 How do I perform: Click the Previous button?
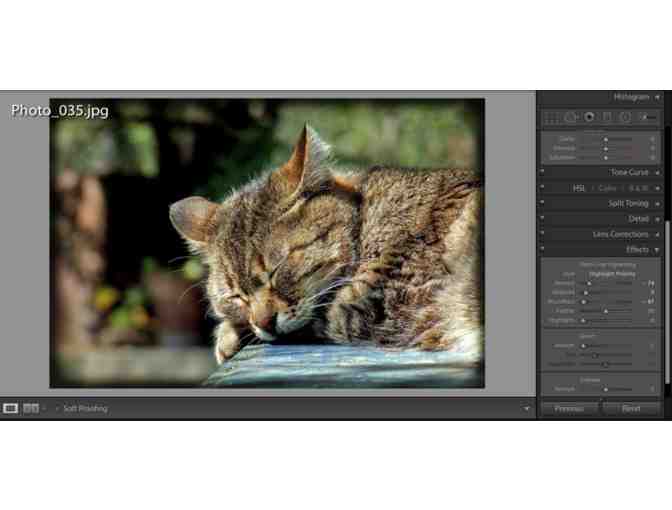(568, 408)
